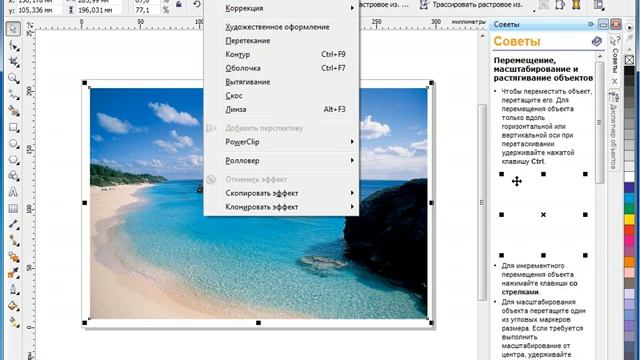640x360 pixels.
Task: Select the Connector tool
Action: tap(13, 241)
